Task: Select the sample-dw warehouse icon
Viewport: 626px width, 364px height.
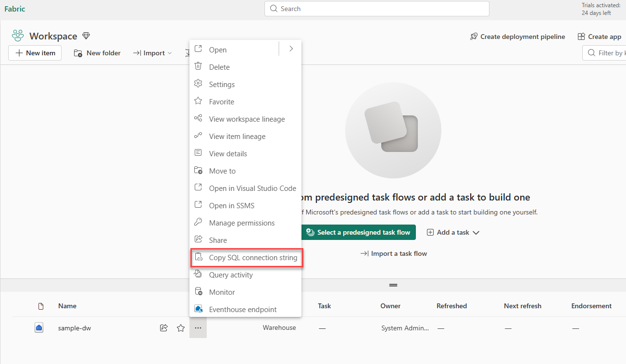Action: point(39,328)
